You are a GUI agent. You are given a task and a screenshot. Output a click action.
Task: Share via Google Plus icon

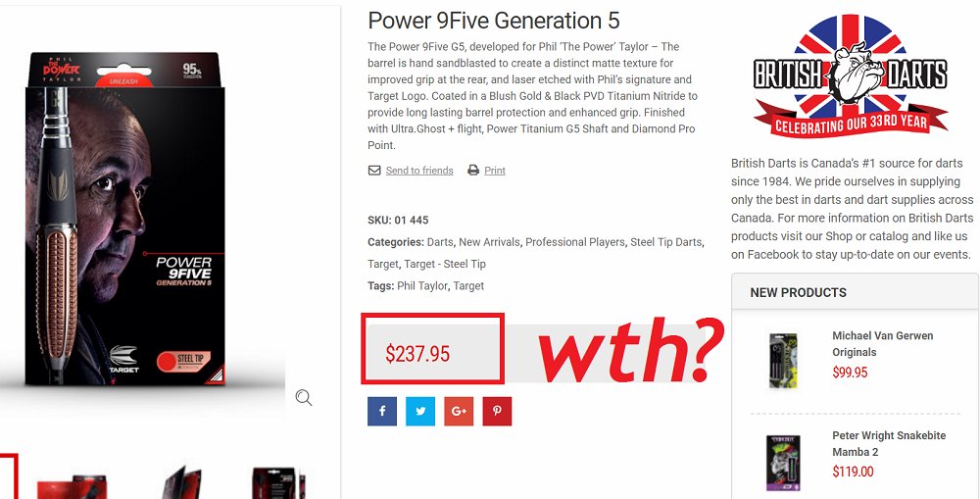pyautogui.click(x=459, y=412)
